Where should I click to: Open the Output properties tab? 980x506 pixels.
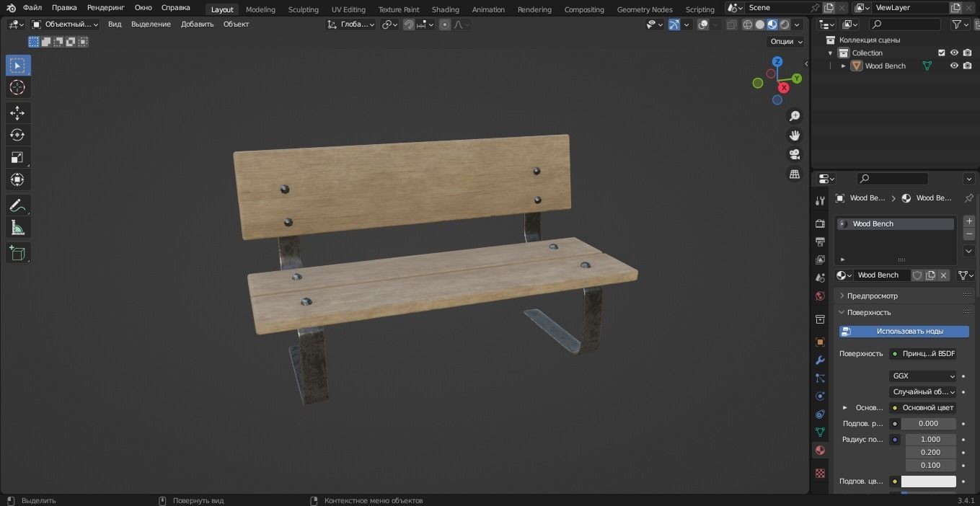click(x=820, y=241)
